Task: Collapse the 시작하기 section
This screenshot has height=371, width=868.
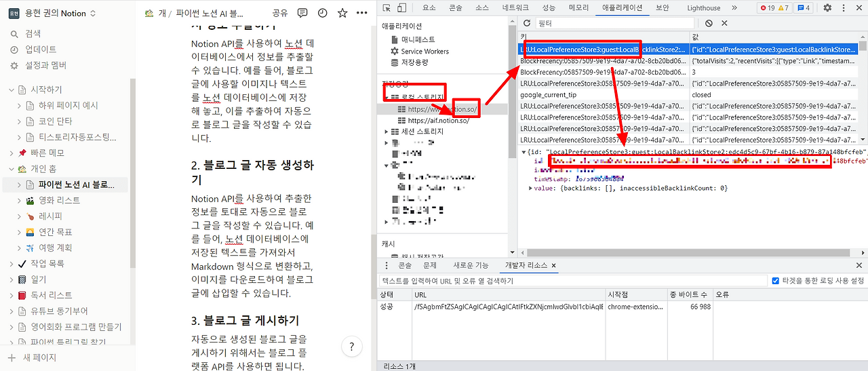Action: click(11, 90)
